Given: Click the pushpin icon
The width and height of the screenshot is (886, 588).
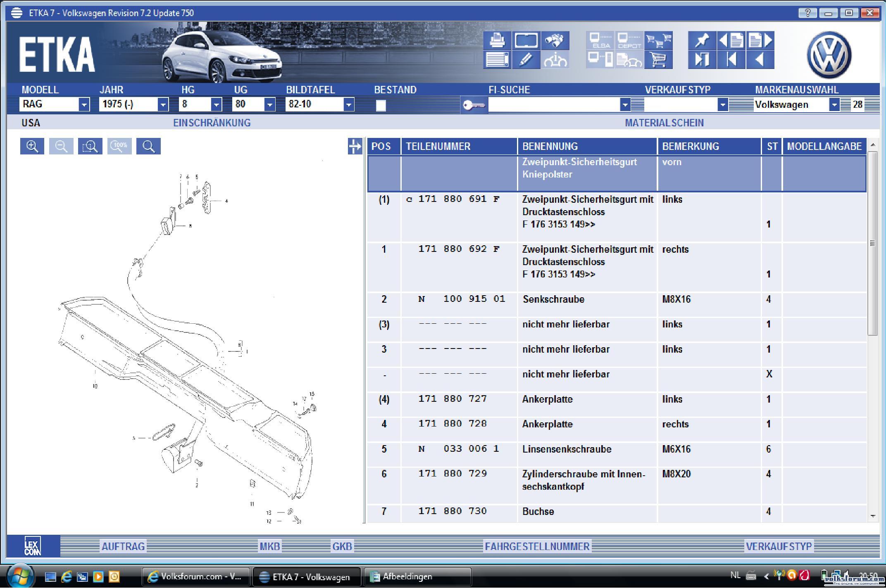Looking at the screenshot, I should (x=702, y=40).
